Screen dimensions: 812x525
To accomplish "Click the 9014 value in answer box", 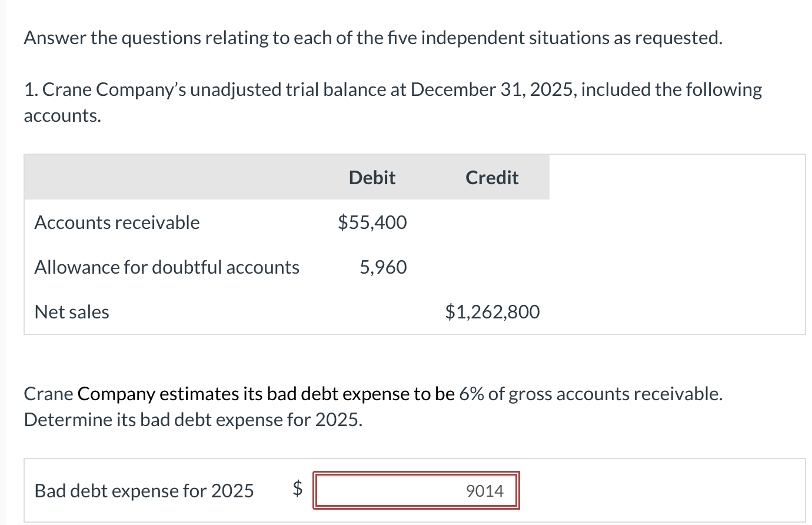I will 484,491.
